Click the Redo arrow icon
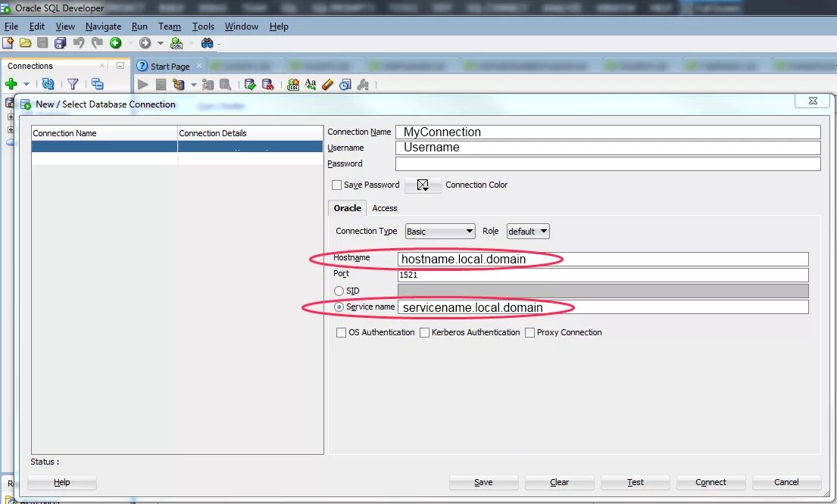The image size is (837, 504). point(97,42)
